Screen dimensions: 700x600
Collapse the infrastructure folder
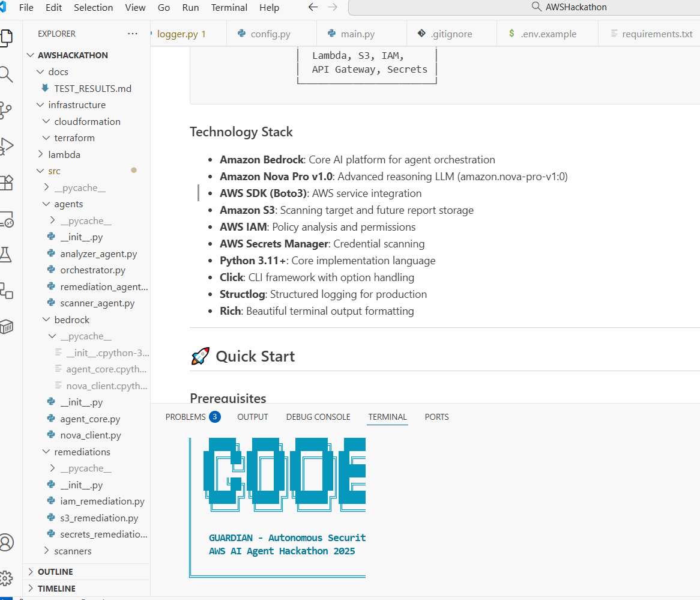click(x=86, y=105)
